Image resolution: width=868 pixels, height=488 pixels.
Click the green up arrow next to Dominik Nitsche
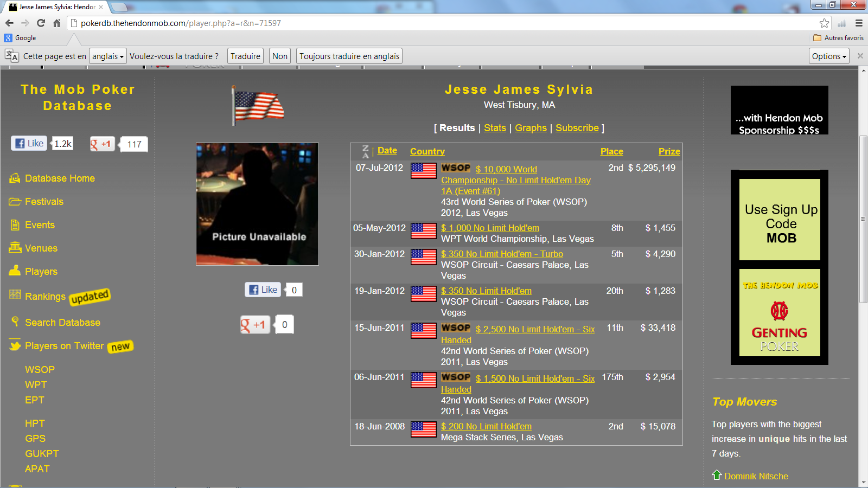pos(717,475)
